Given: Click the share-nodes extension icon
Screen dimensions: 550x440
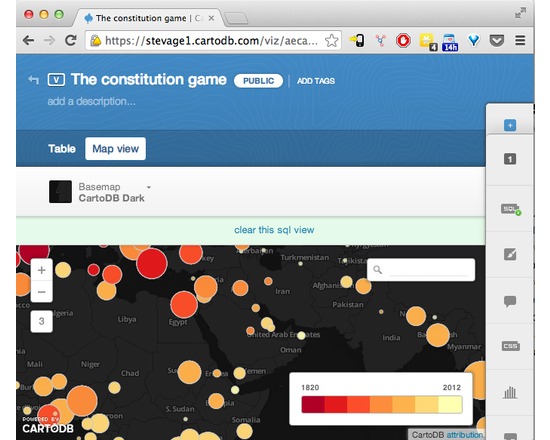Looking at the screenshot, I should coord(380,41).
